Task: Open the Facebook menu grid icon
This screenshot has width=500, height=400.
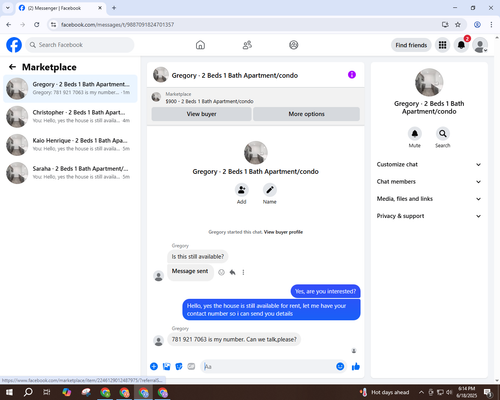Action: coord(442,45)
